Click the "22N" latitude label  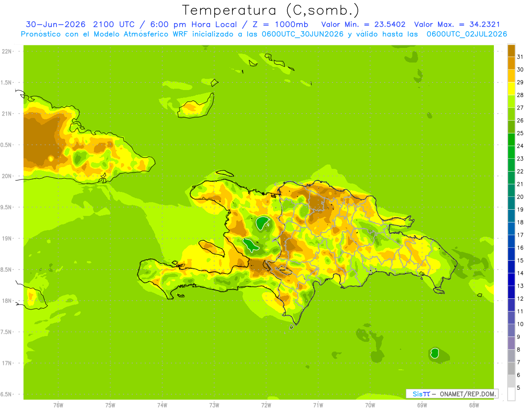pos(7,51)
